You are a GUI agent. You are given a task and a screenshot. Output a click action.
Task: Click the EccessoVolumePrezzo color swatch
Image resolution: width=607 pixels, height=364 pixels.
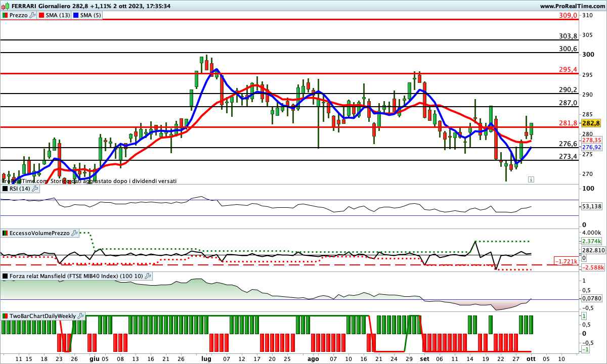pyautogui.click(x=6, y=233)
